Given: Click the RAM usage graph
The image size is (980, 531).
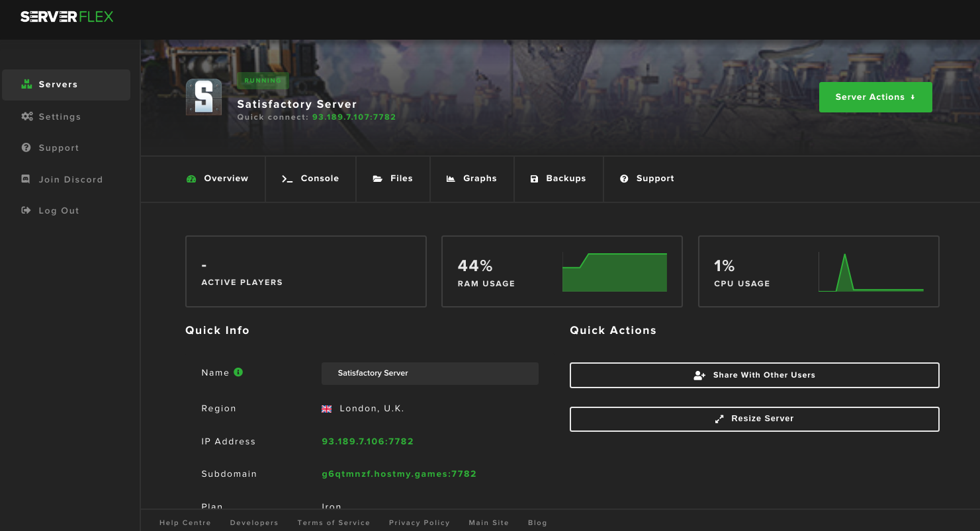Looking at the screenshot, I should click(x=615, y=272).
